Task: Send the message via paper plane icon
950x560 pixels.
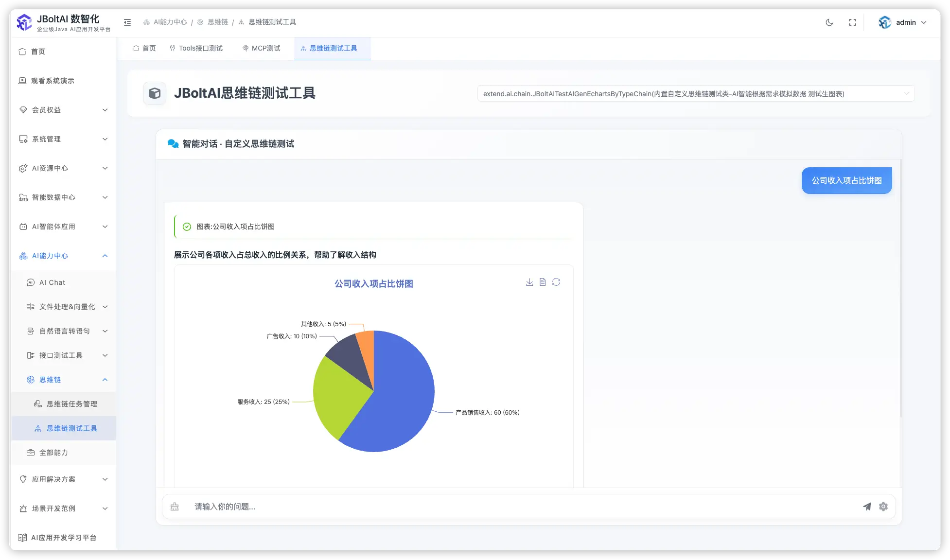Action: tap(867, 507)
